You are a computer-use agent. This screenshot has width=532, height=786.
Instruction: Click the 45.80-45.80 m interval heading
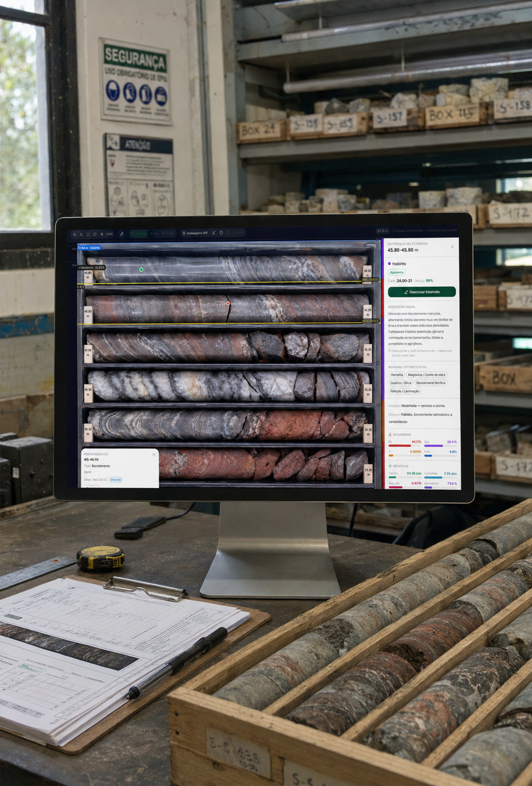[403, 250]
